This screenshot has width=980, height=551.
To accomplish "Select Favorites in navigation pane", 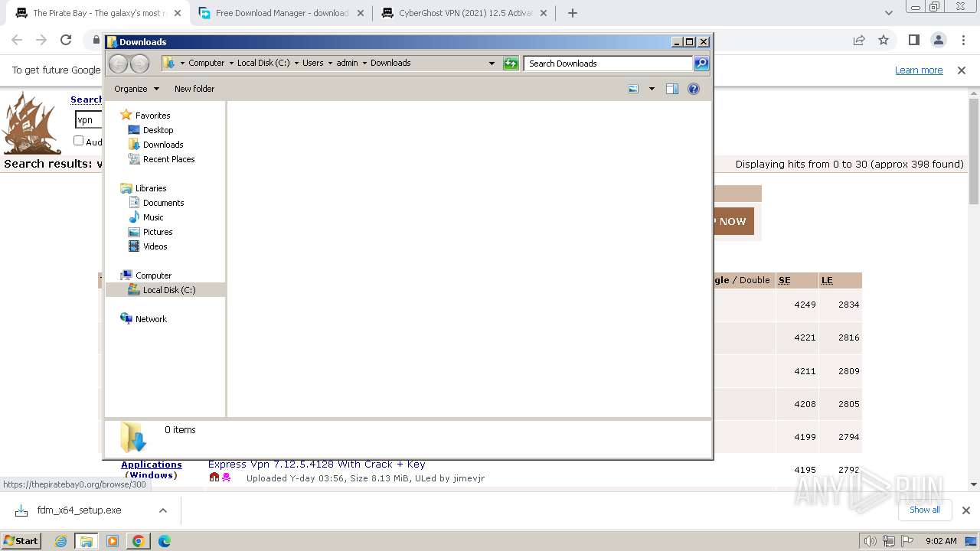I will click(152, 116).
